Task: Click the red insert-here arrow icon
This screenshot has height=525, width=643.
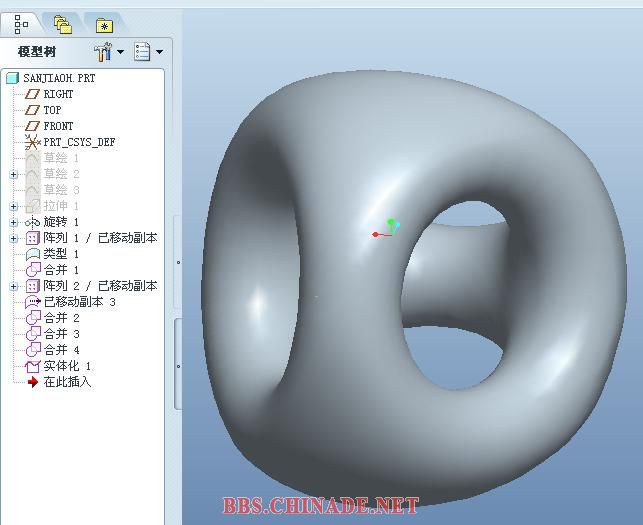Action: point(32,382)
